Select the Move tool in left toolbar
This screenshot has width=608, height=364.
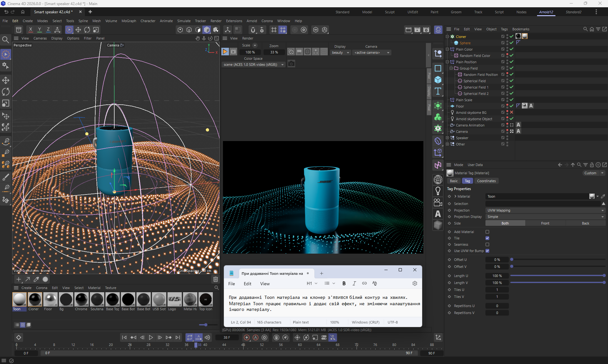6,80
